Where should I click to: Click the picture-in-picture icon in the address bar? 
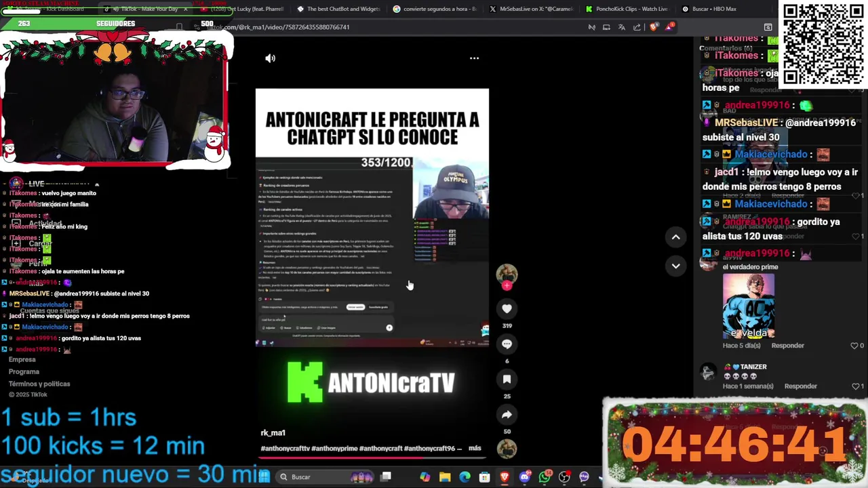pyautogui.click(x=607, y=27)
